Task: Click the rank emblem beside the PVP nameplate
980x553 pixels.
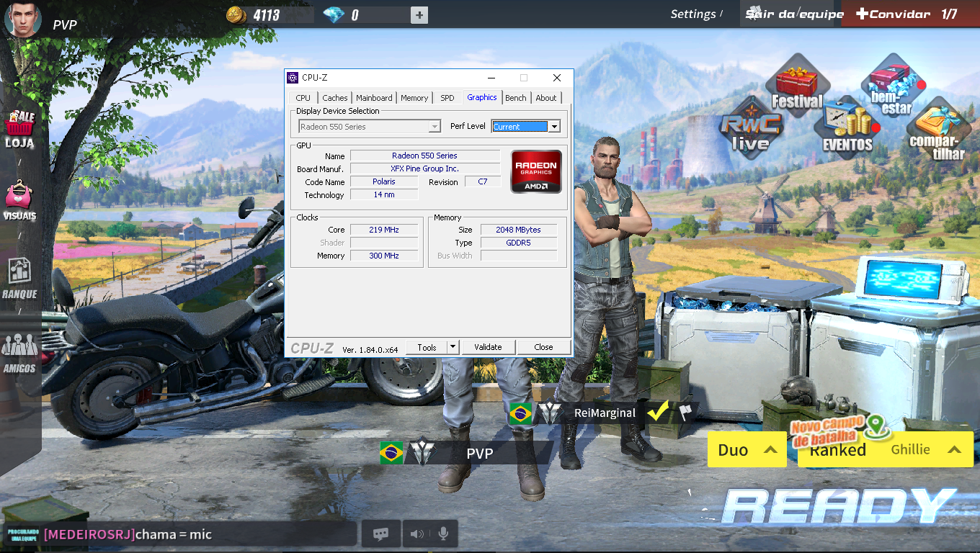Action: tap(422, 452)
